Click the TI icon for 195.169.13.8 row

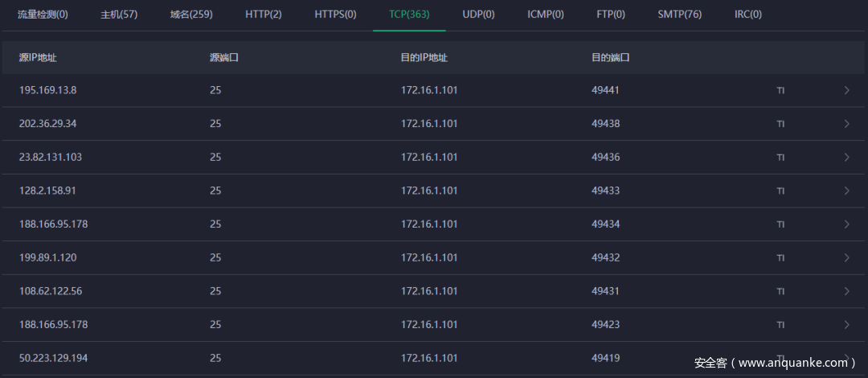pos(780,91)
